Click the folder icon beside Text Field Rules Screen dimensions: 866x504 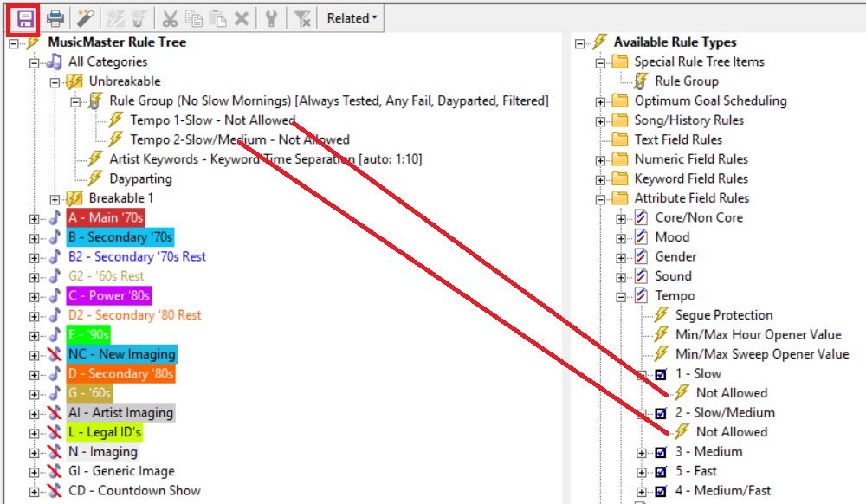pos(620,139)
